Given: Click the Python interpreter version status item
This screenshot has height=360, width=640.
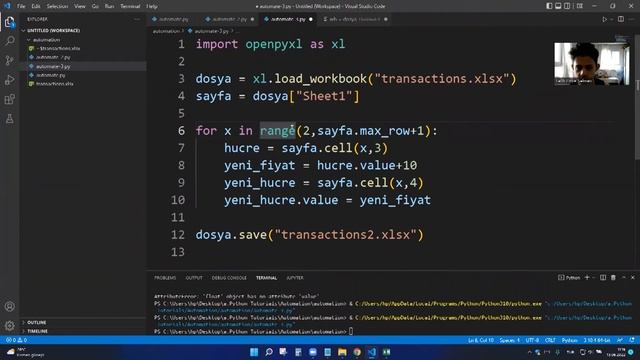Looking at the screenshot, I should (x=597, y=340).
